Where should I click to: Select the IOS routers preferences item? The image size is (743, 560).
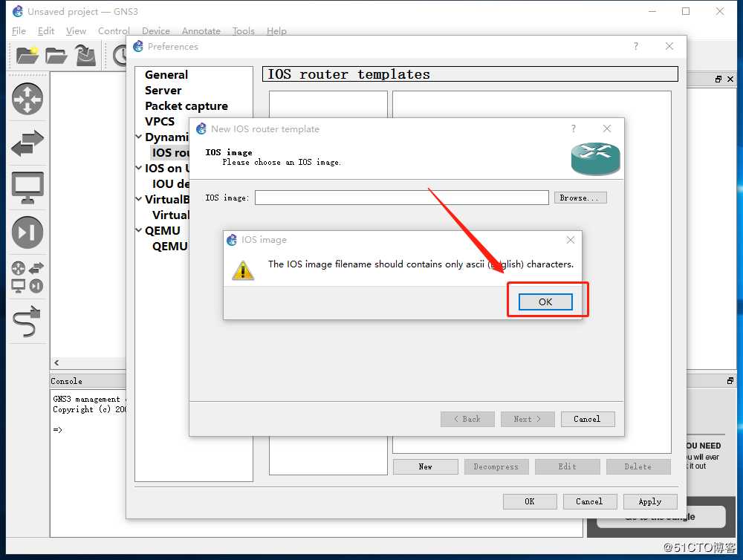pos(171,152)
